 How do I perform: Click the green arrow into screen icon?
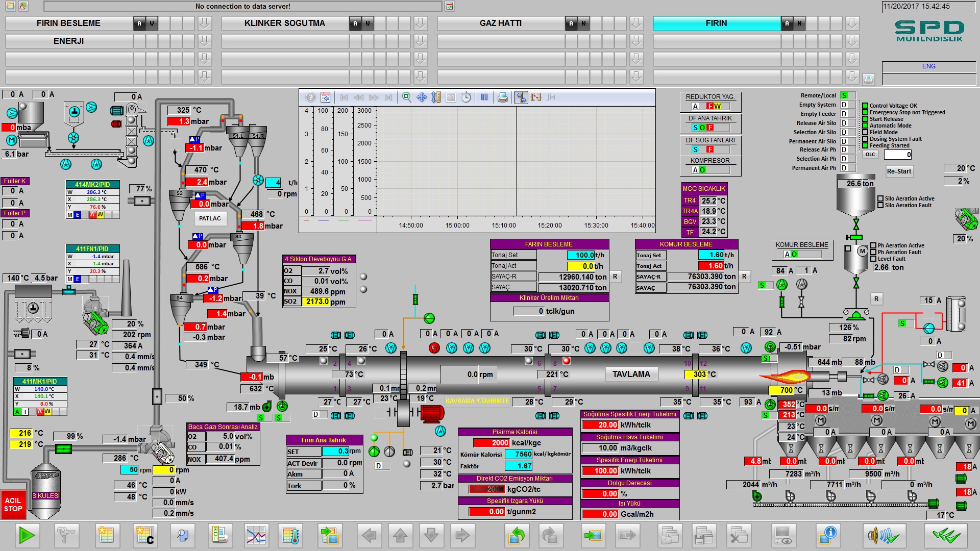(594, 536)
